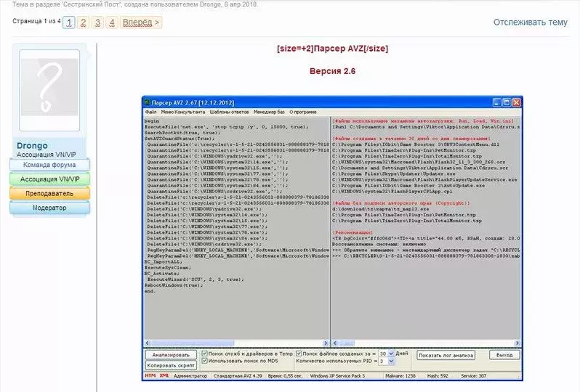This screenshot has width=580, height=392.
Task: Click the 'Версия 2.6' heading
Action: pyautogui.click(x=333, y=71)
